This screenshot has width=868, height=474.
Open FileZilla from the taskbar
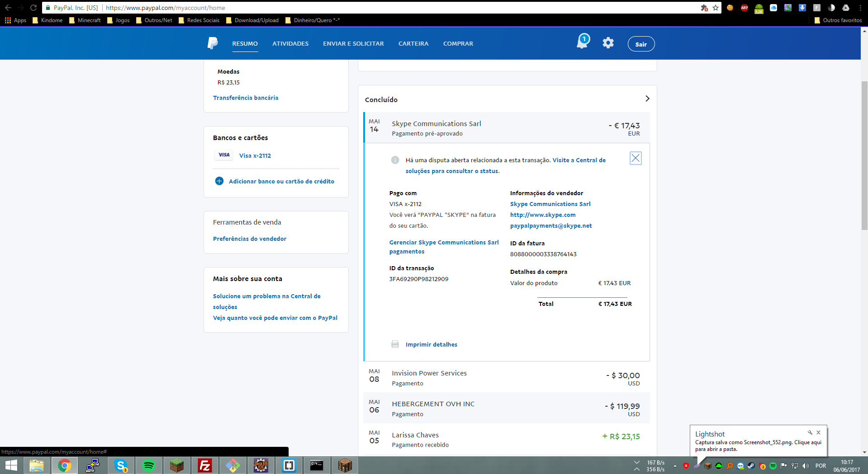[205, 465]
